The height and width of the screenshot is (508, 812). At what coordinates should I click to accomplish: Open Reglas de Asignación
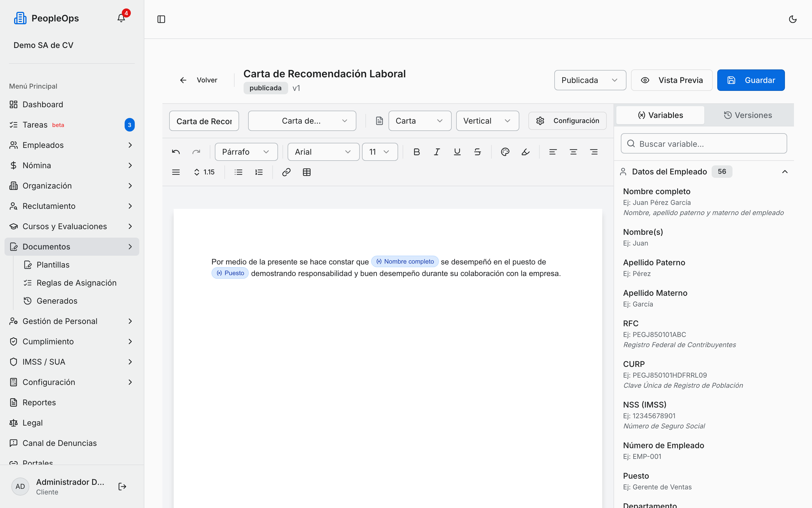[x=76, y=283]
